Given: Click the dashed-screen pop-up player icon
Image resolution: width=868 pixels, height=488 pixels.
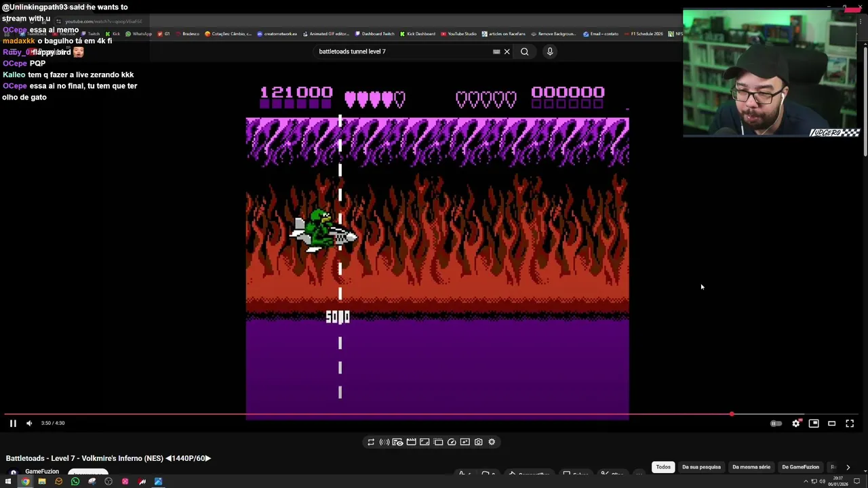Looking at the screenshot, I should click(438, 442).
